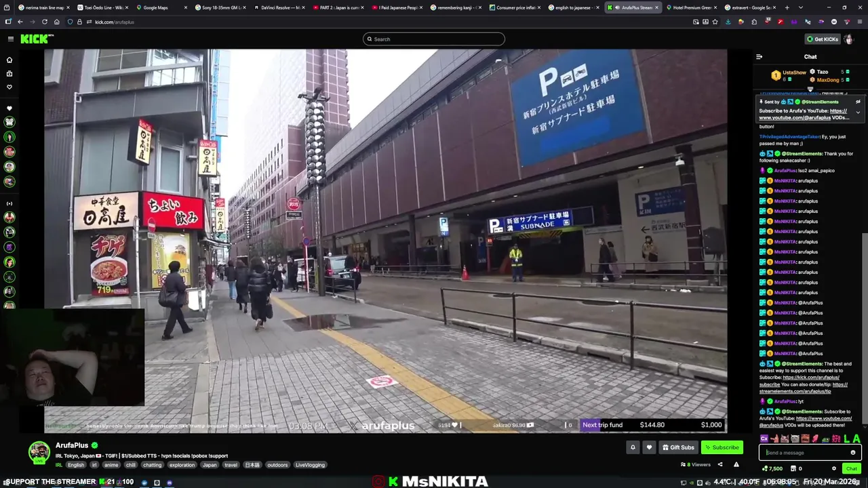The image size is (868, 488).
Task: Follow ArufaPlus with heart button
Action: click(649, 447)
